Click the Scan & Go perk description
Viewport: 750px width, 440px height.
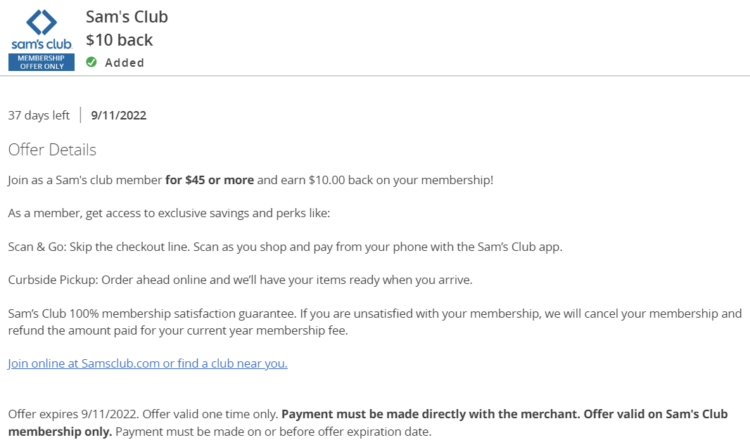[285, 247]
